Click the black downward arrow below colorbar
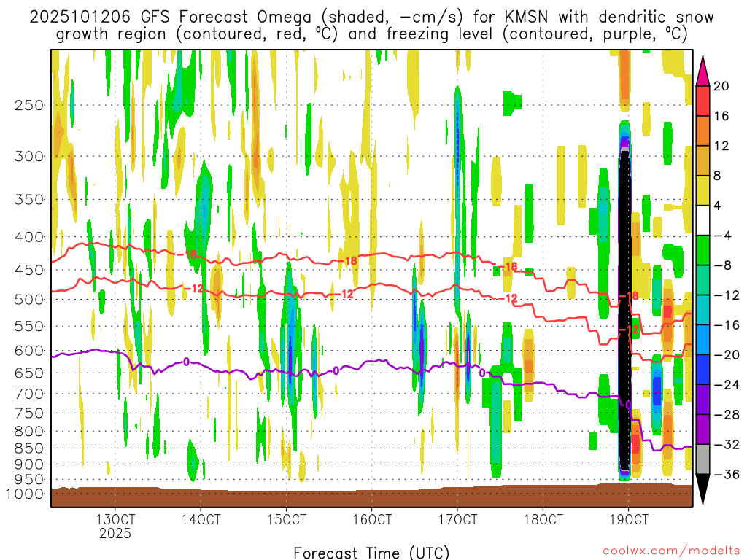The image size is (747, 560). 703,489
